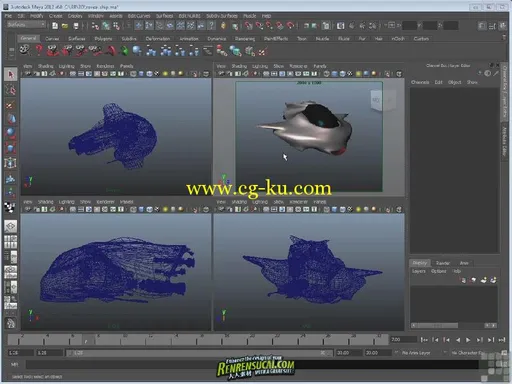Screen dimensions: 512x384
Task: Open Panels menu in top-left viewport
Action: tap(126, 66)
